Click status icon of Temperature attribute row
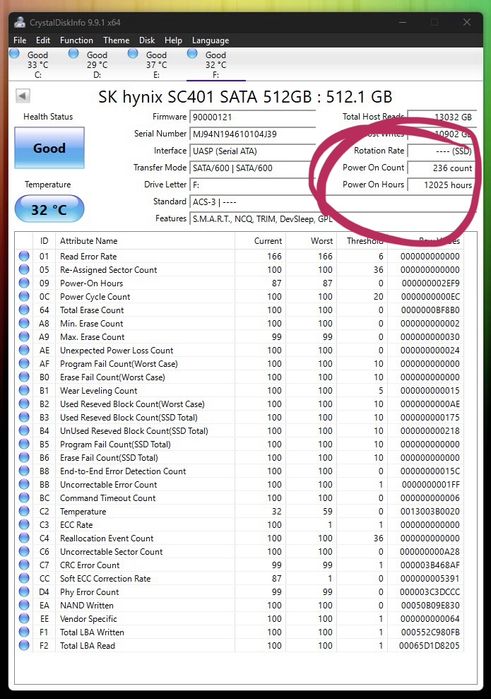The image size is (491, 699). [24, 511]
